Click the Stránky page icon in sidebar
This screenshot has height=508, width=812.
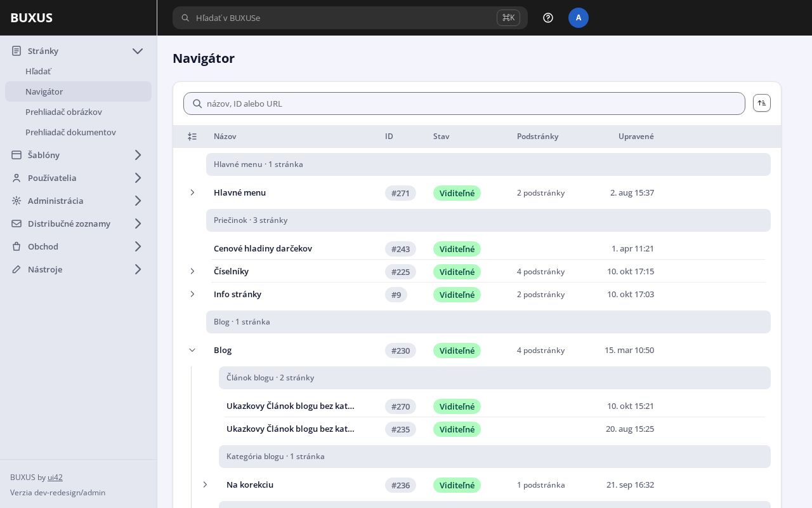[16, 51]
